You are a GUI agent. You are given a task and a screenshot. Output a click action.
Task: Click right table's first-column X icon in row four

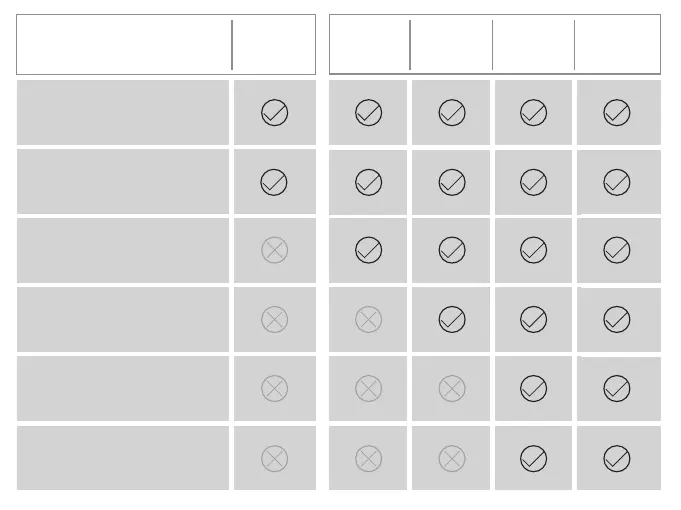(369, 320)
